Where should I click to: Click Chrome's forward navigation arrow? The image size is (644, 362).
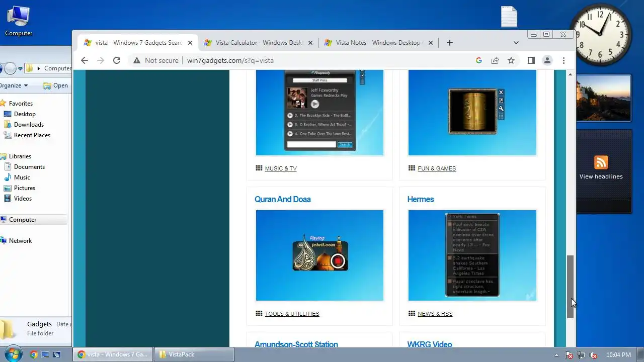101,60
